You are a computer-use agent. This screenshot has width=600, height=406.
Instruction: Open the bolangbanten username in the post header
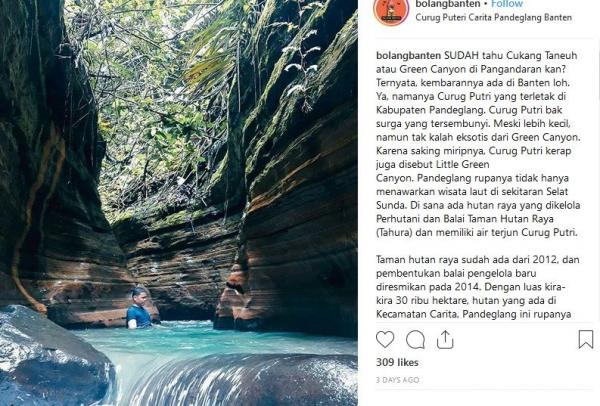[x=445, y=4]
